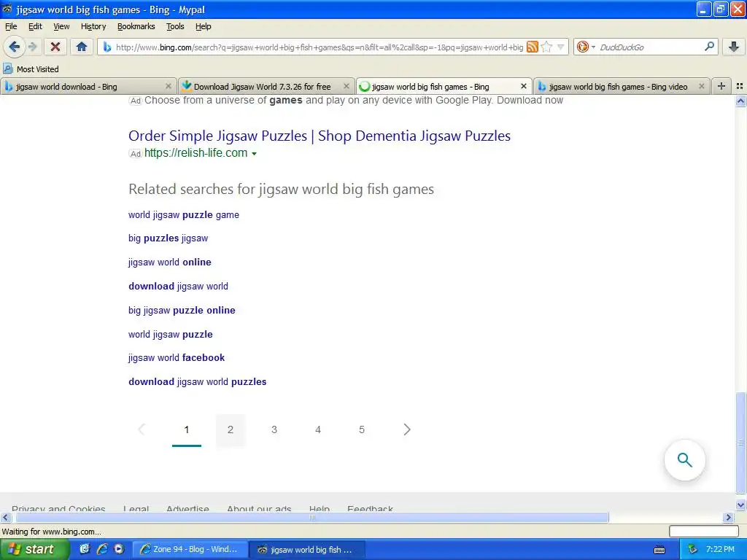
Task: Click the keyboard icon in the taskbar
Action: pyautogui.click(x=659, y=550)
